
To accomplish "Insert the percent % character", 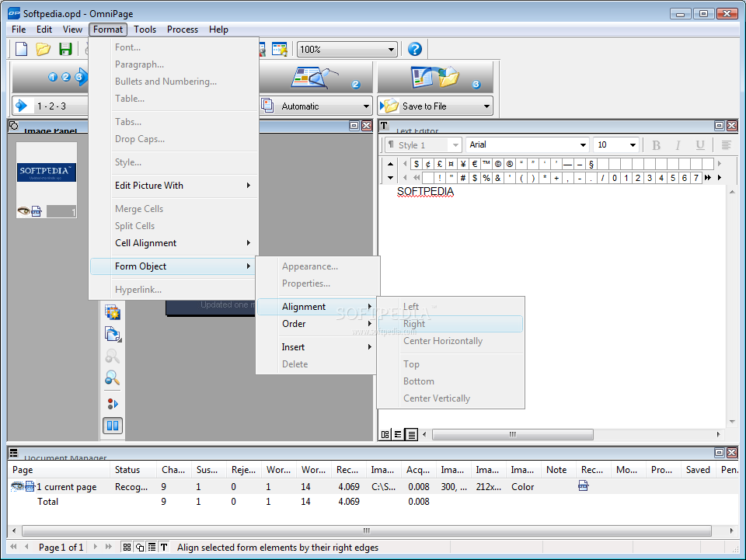I will 486,178.
